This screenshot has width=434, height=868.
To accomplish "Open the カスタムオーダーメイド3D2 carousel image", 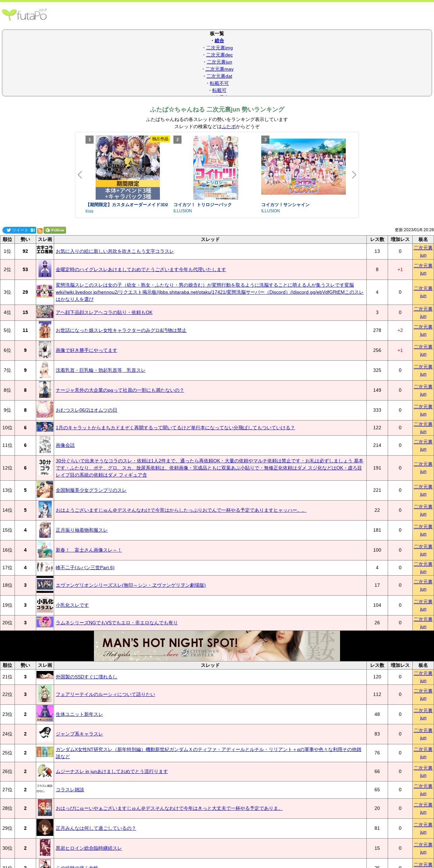I will [x=128, y=168].
